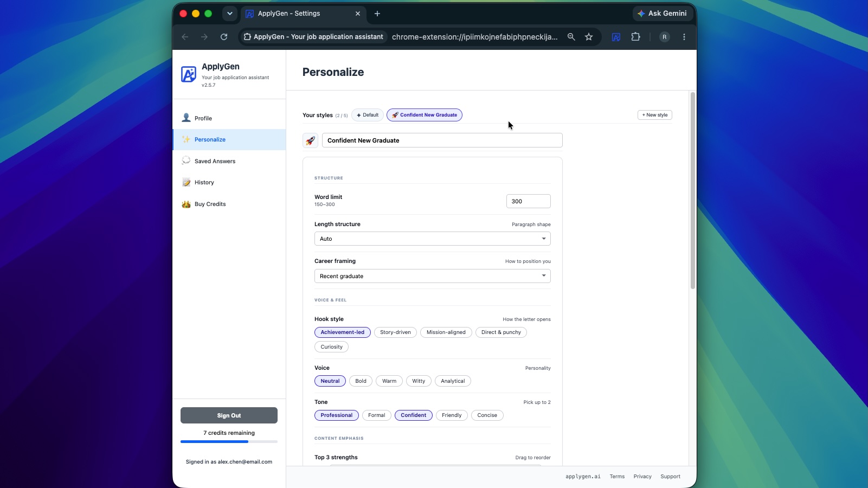Viewport: 868px width, 488px height.
Task: Toggle Friendly tone
Action: click(x=452, y=415)
